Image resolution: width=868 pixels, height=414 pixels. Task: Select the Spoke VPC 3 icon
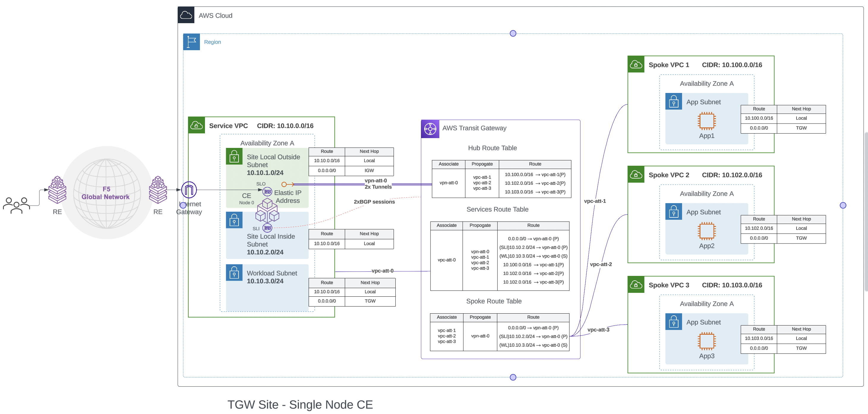[x=636, y=285]
